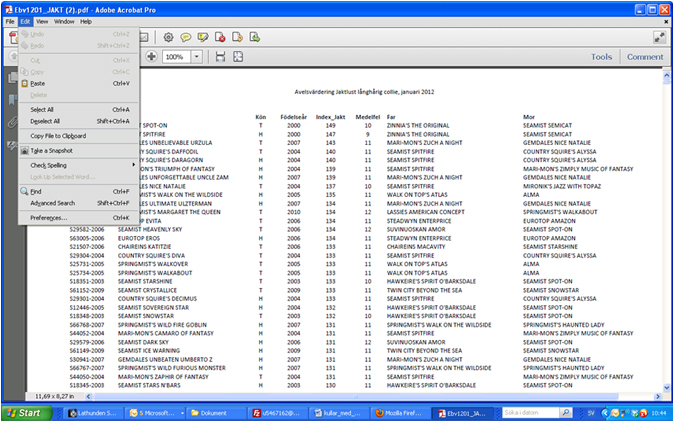
Task: Add a sticky note comment
Action: 187,37
